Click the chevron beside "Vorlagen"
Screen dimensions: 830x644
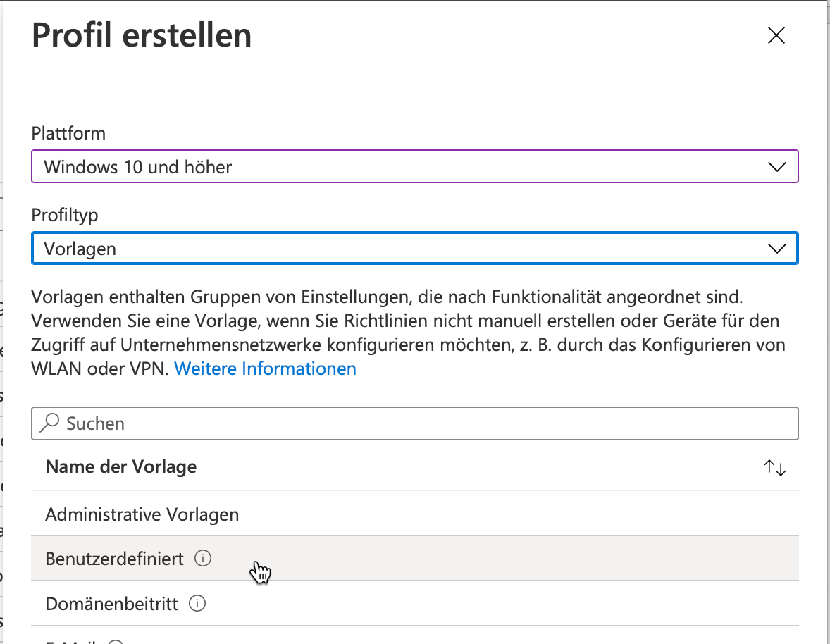pos(776,248)
